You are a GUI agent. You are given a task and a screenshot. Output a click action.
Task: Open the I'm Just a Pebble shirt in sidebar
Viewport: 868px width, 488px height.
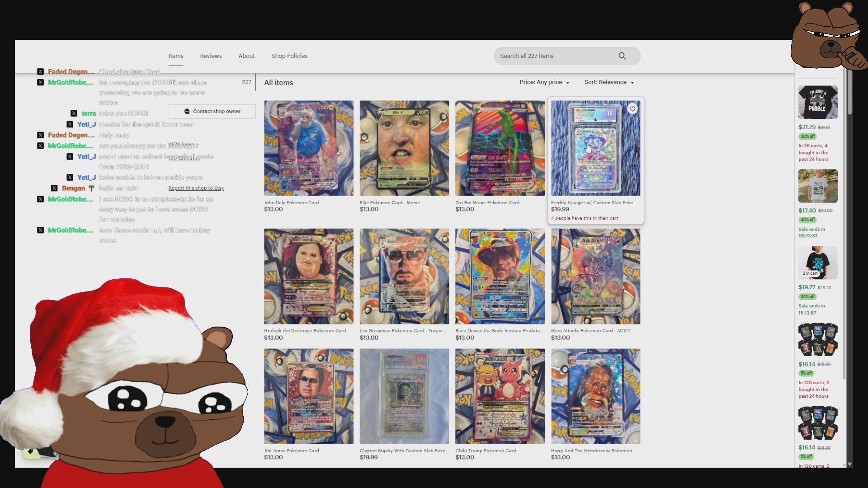[817, 102]
